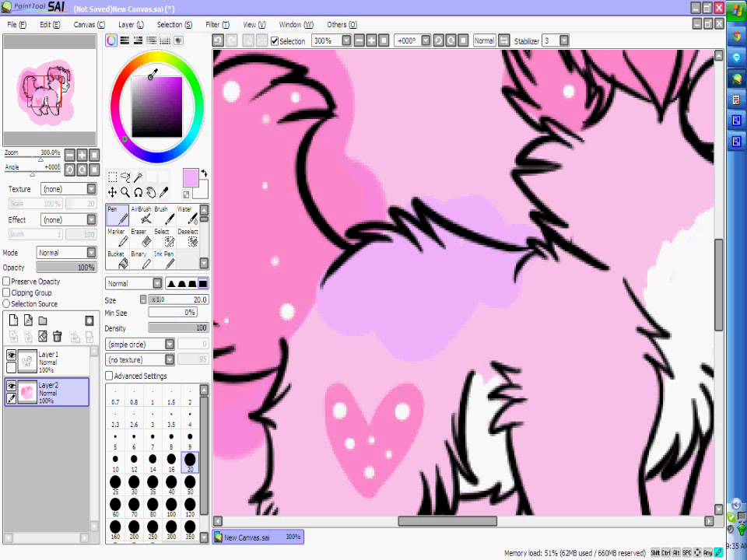Select the Marker tool
Viewport: 747px width, 560px height.
pos(117,238)
